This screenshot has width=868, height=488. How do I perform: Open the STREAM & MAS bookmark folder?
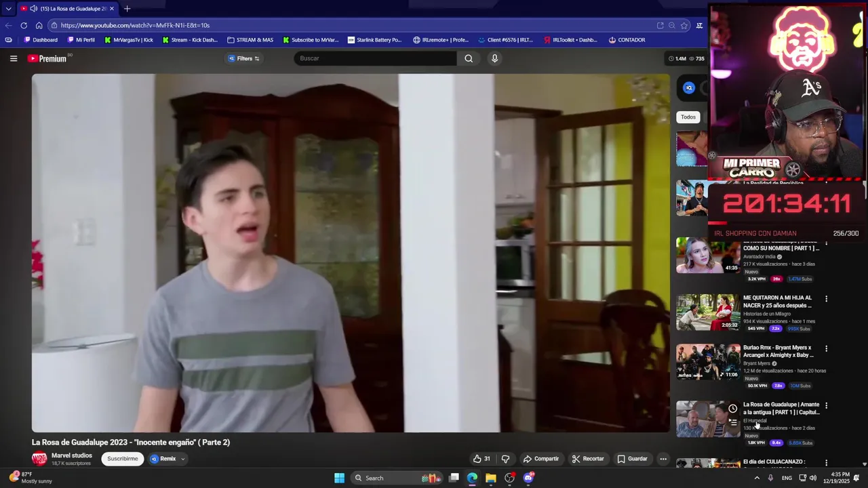click(x=250, y=40)
